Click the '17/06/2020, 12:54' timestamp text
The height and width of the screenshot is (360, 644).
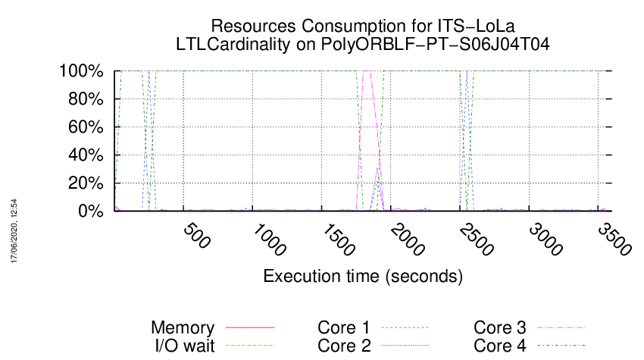pyautogui.click(x=14, y=231)
